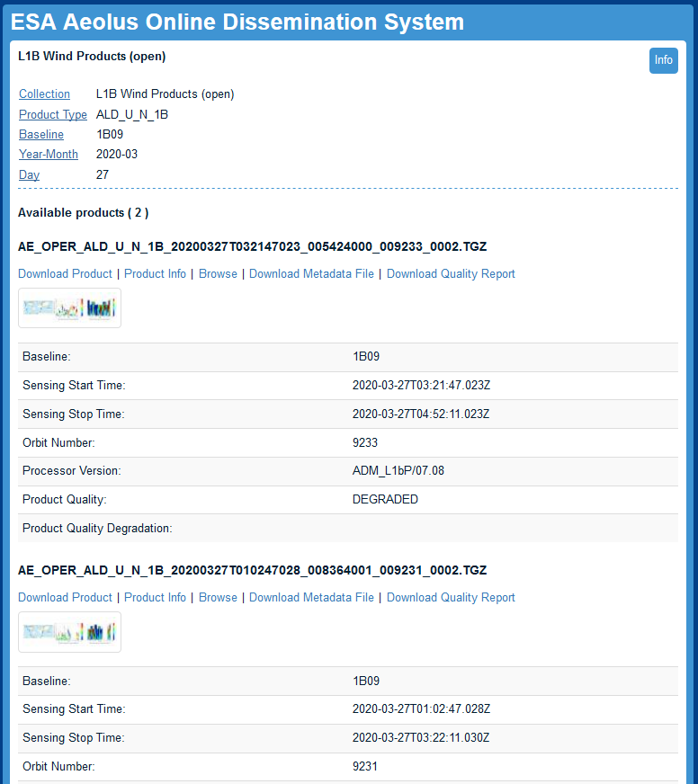Click sensing stop time 2020-03-27T04:52:11.023Z
Viewport: 698px width, 784px height.
click(421, 414)
